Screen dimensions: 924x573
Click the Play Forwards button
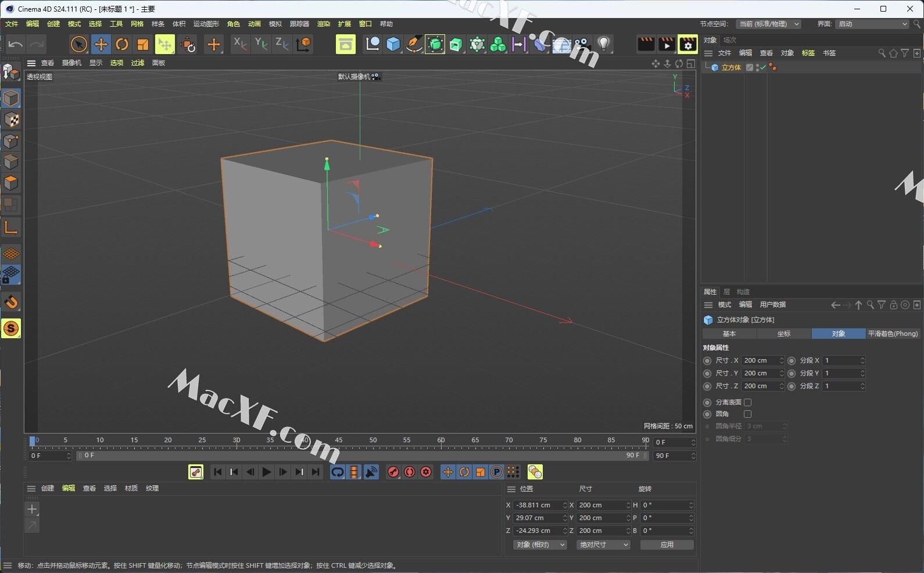coord(266,472)
